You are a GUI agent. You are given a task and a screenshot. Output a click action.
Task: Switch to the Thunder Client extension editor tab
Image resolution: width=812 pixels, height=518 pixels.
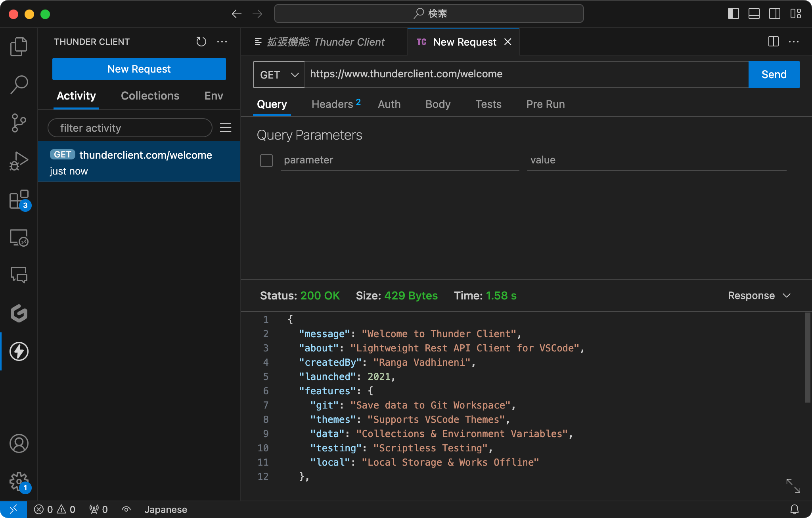pos(324,42)
